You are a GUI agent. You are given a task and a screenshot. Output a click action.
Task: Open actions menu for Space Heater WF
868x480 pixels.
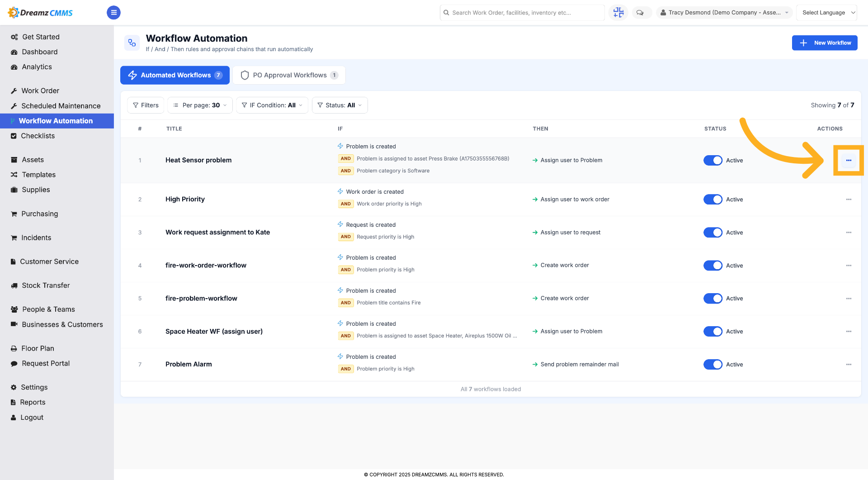849,332
